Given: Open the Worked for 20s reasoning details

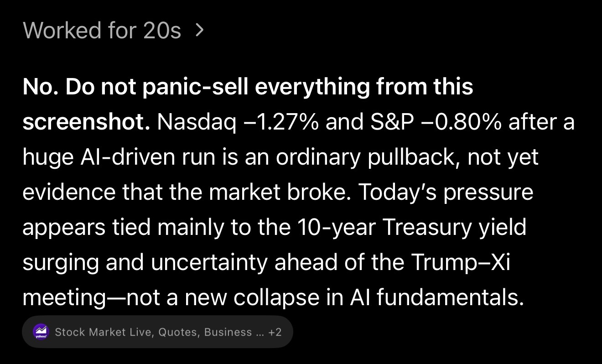Looking at the screenshot, I should click(x=102, y=31).
